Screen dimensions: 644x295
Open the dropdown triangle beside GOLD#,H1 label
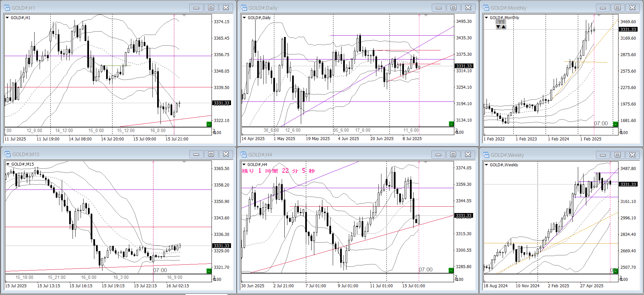[7, 18]
